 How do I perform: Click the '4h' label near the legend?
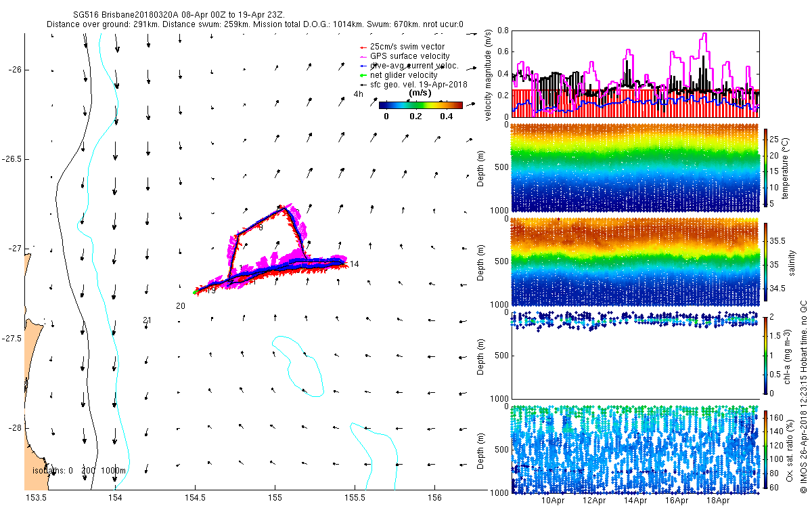(x=359, y=95)
